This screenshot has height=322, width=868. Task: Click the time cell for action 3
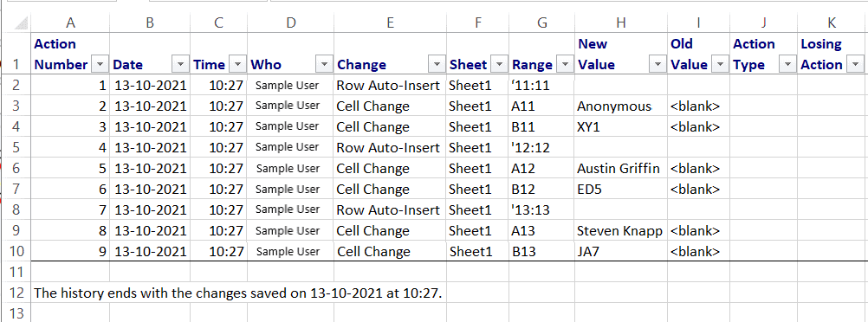click(218, 126)
